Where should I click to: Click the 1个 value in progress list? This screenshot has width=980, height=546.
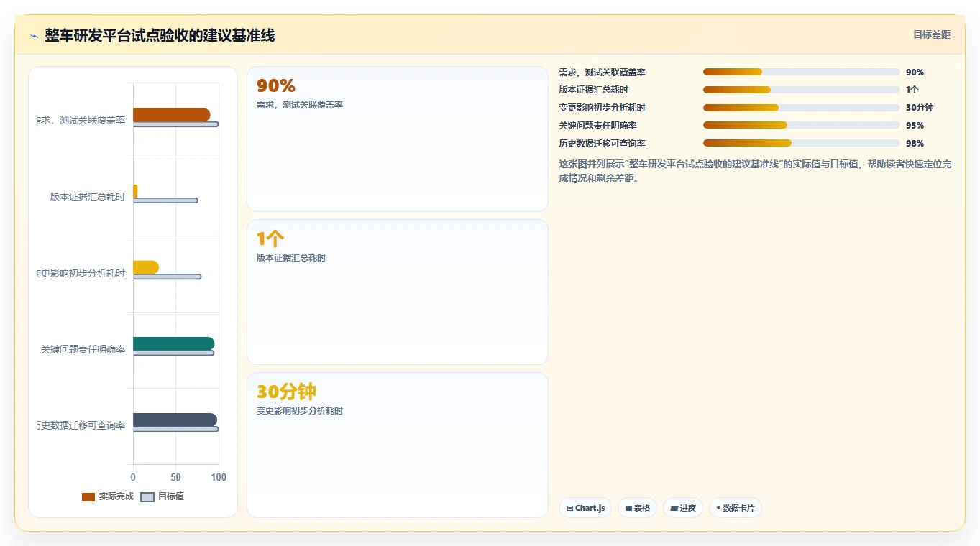pos(912,90)
